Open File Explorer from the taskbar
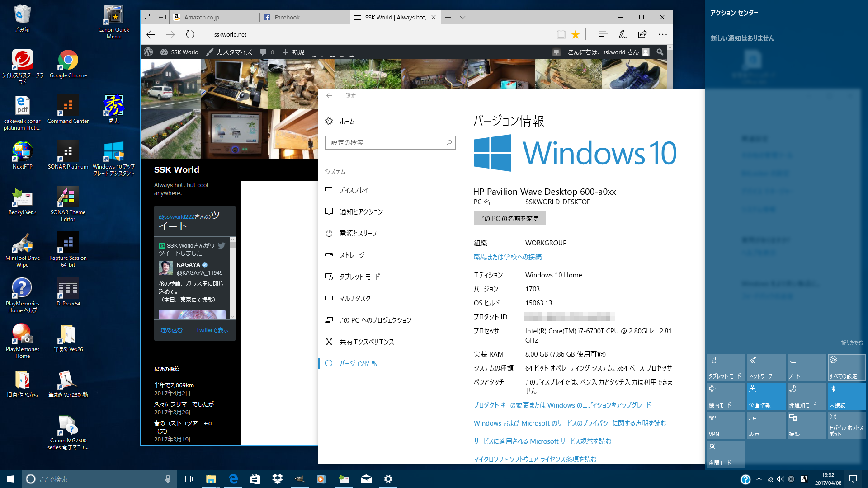Image resolution: width=868 pixels, height=488 pixels. point(211,479)
